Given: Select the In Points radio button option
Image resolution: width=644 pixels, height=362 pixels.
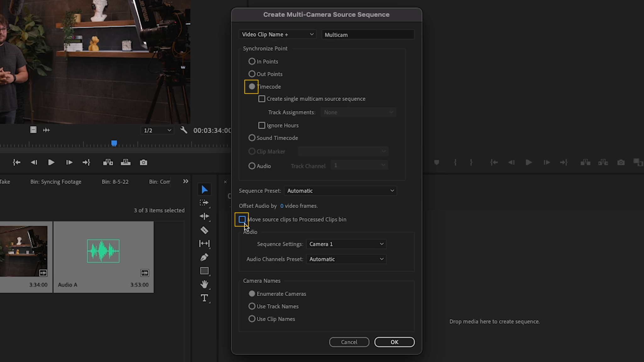Looking at the screenshot, I should click(252, 61).
